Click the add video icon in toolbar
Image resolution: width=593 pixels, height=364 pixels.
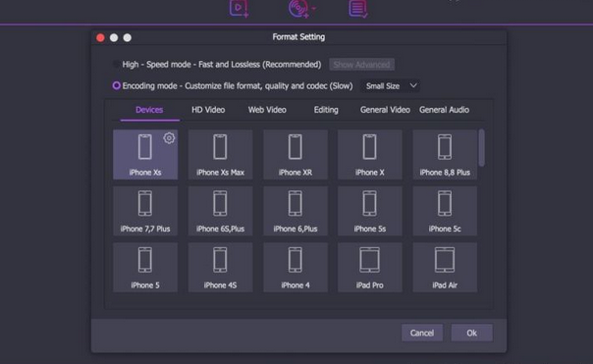[239, 8]
